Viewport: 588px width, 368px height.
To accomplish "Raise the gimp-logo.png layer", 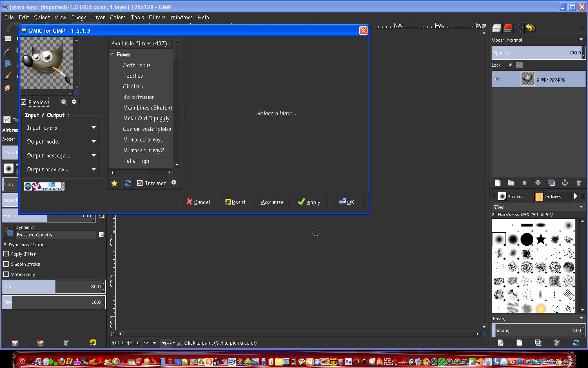I will tap(524, 183).
